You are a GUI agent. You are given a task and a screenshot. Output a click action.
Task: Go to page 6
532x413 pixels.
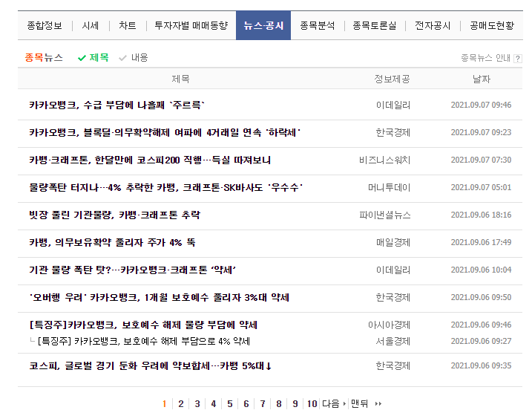tap(246, 404)
